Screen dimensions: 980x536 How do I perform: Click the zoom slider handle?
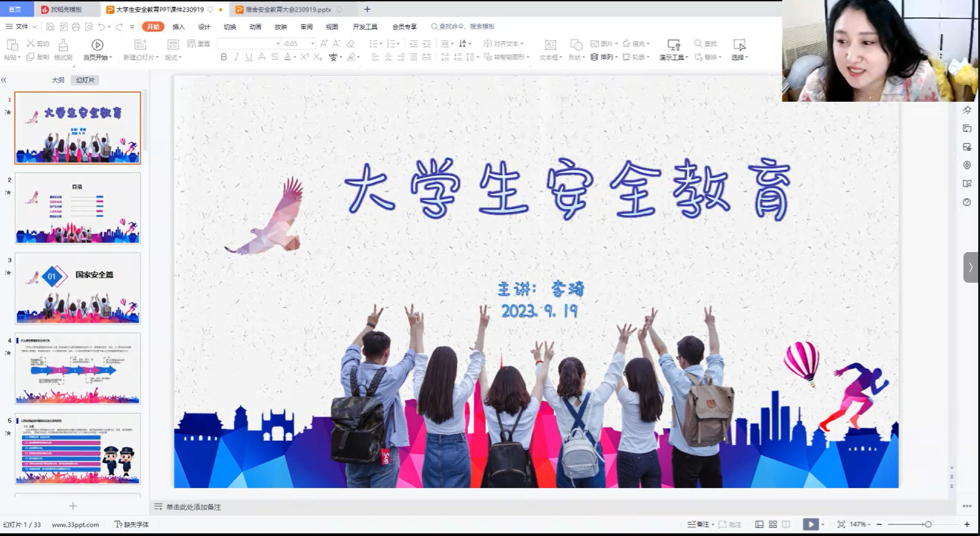(x=928, y=524)
